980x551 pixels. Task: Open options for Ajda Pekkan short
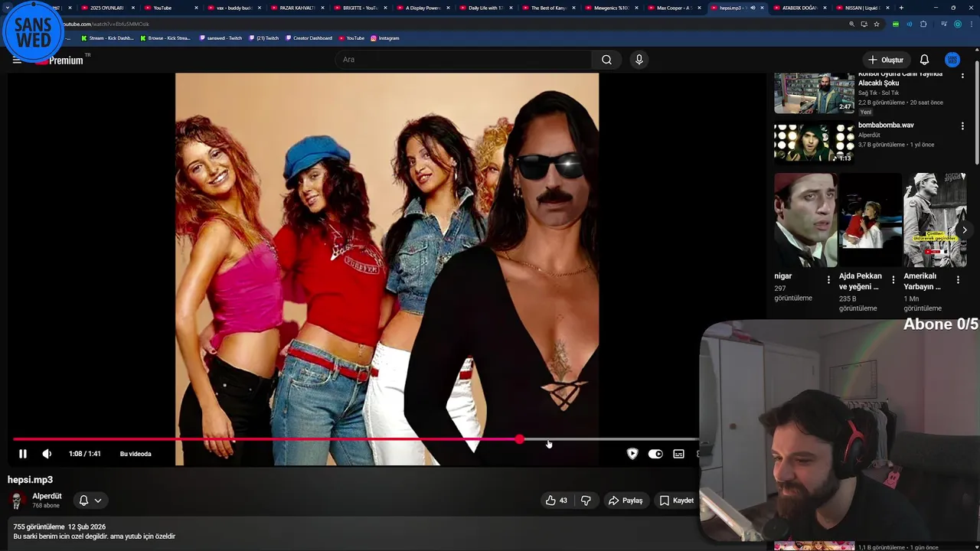(x=893, y=280)
